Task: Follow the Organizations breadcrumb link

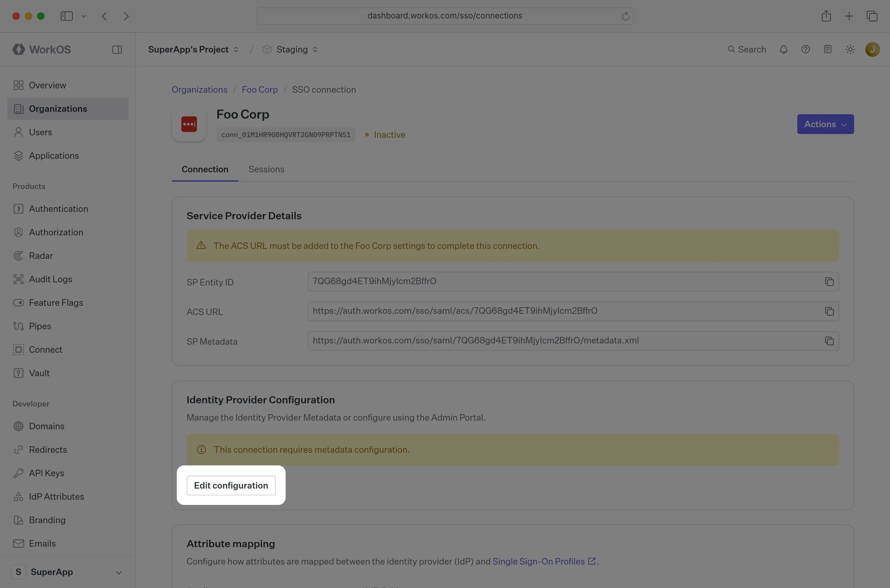Action: pyautogui.click(x=200, y=90)
